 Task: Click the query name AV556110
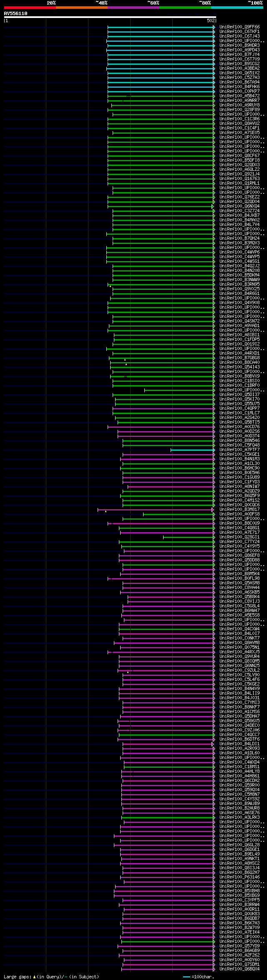15,13
